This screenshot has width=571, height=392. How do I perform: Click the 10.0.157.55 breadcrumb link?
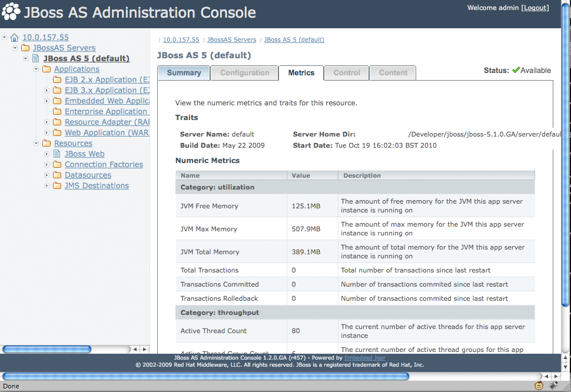tap(181, 39)
